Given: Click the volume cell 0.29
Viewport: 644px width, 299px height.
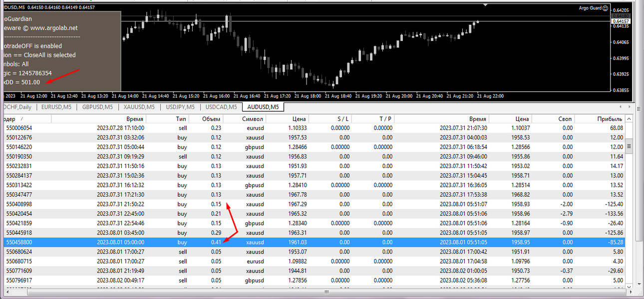Looking at the screenshot, I should [x=216, y=232].
